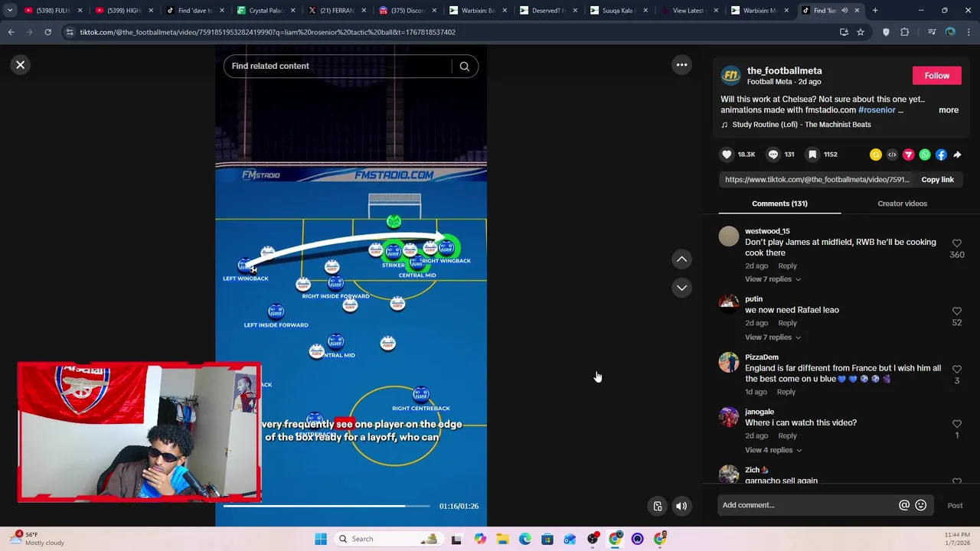The image size is (980, 551).
Task: Open PizzaDem's username
Action: coord(762,357)
